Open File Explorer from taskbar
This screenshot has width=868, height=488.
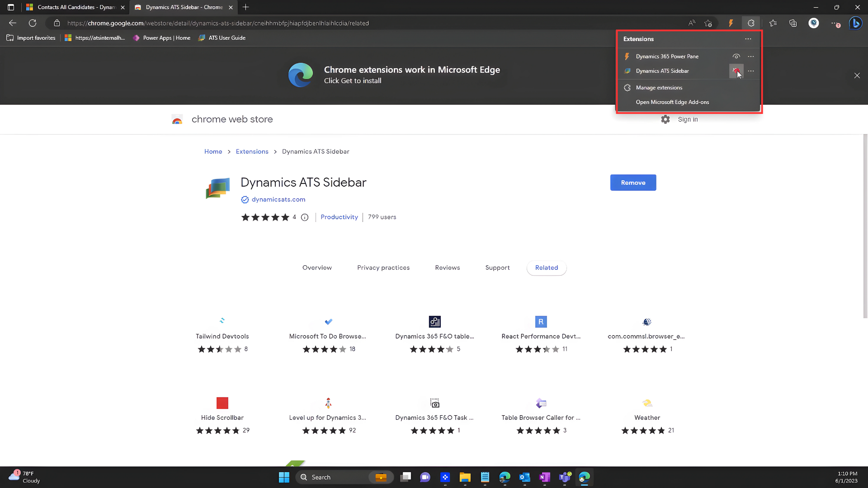click(x=465, y=477)
